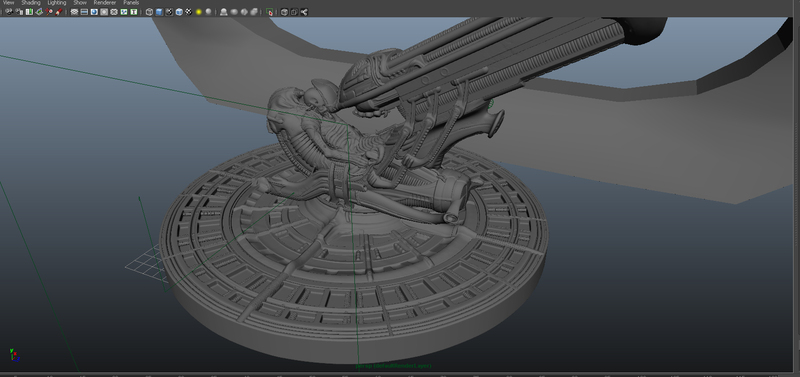Open the Show menu

point(80,3)
